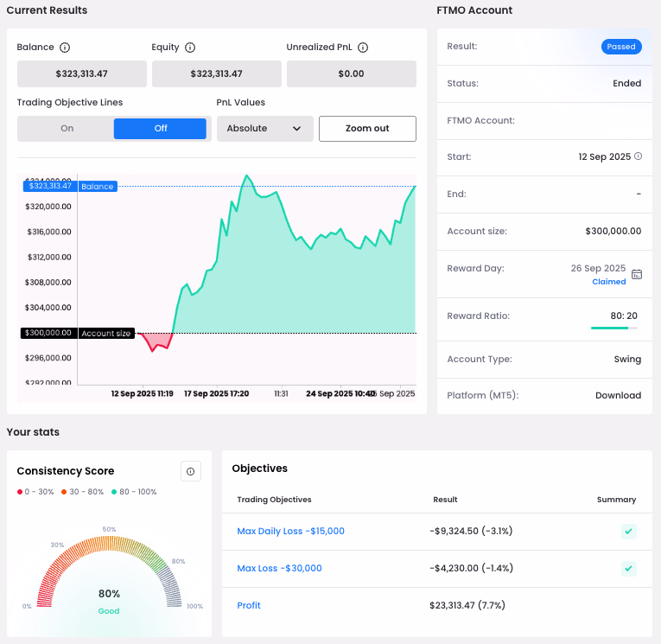Select the Unrealized PnL value $0.00
The image size is (661, 644).
352,73
